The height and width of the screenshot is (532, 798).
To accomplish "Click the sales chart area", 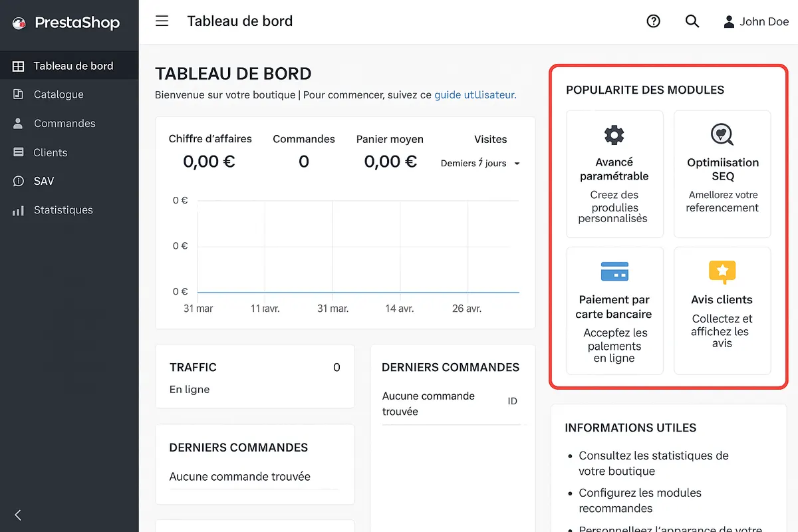I will (358, 246).
